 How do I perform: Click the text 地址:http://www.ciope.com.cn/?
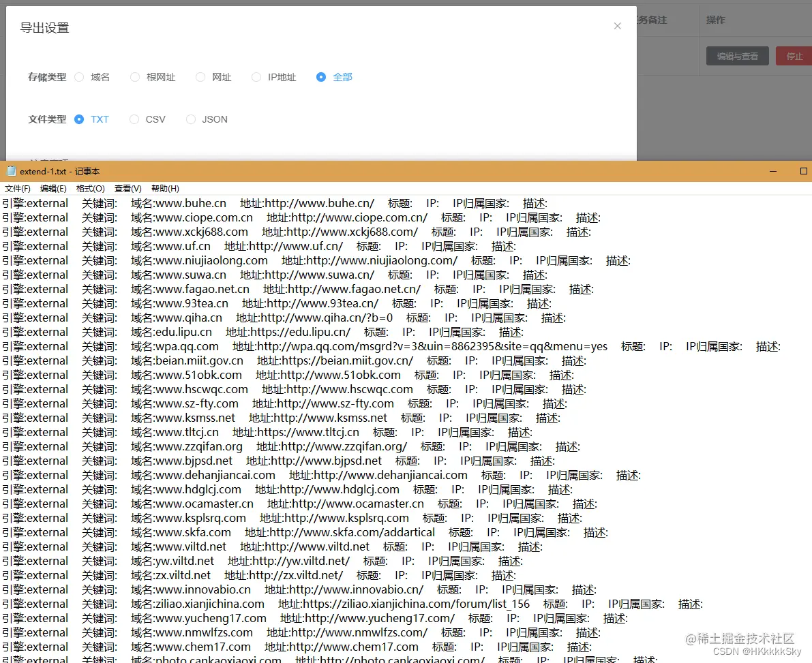click(x=347, y=218)
